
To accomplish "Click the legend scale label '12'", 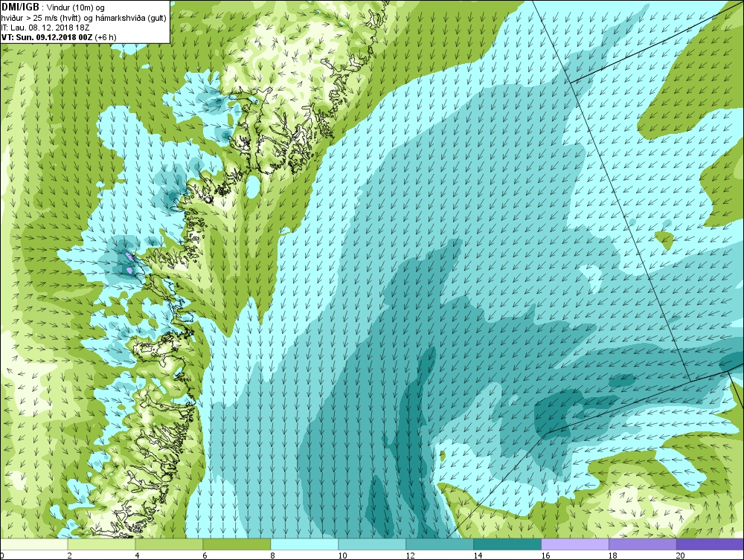I will pos(410,556).
